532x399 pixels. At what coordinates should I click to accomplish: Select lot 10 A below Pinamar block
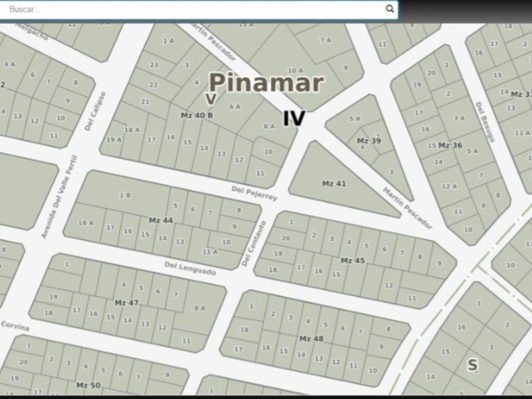[296, 70]
